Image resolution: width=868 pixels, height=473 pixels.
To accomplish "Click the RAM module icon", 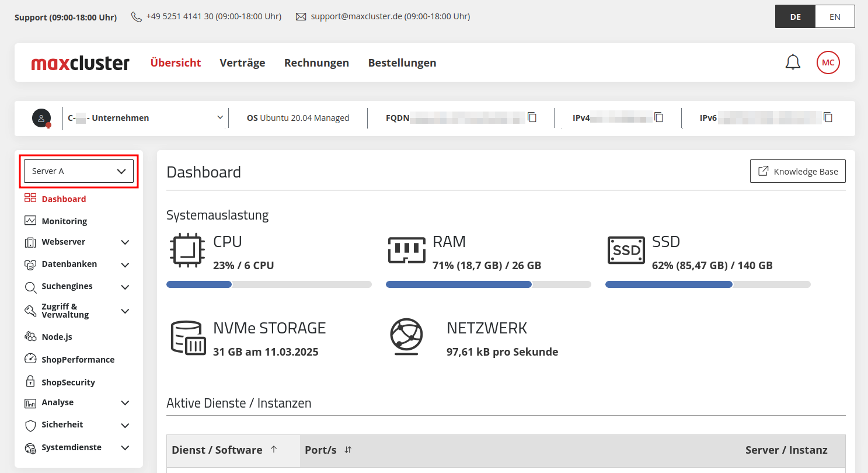I will [406, 249].
